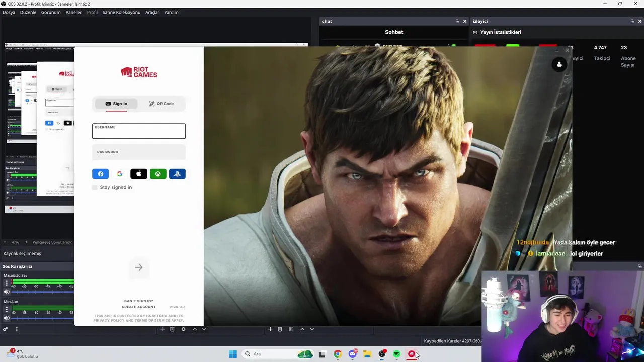Open source filters panel icon
The image size is (644, 362).
291,329
